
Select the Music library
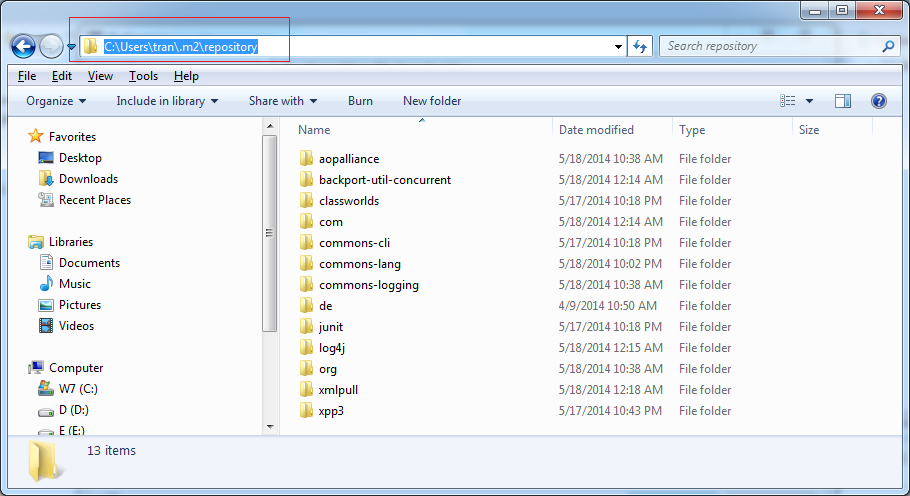[x=75, y=284]
